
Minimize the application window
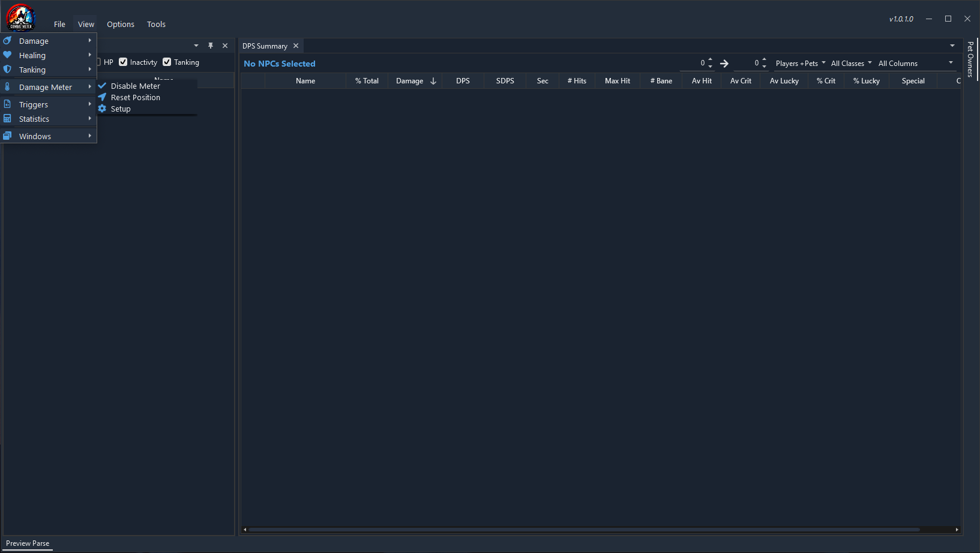[x=929, y=19]
